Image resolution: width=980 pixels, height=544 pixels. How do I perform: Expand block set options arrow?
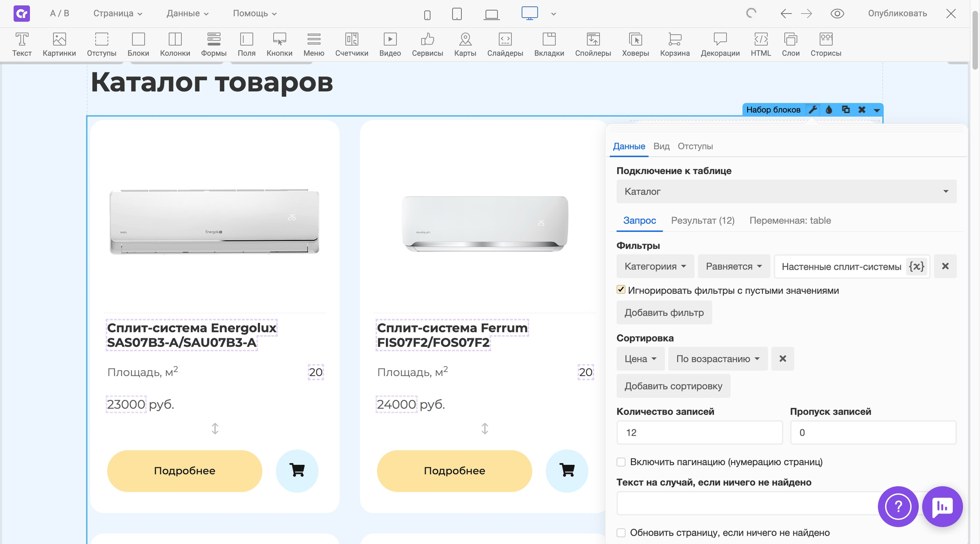(877, 110)
